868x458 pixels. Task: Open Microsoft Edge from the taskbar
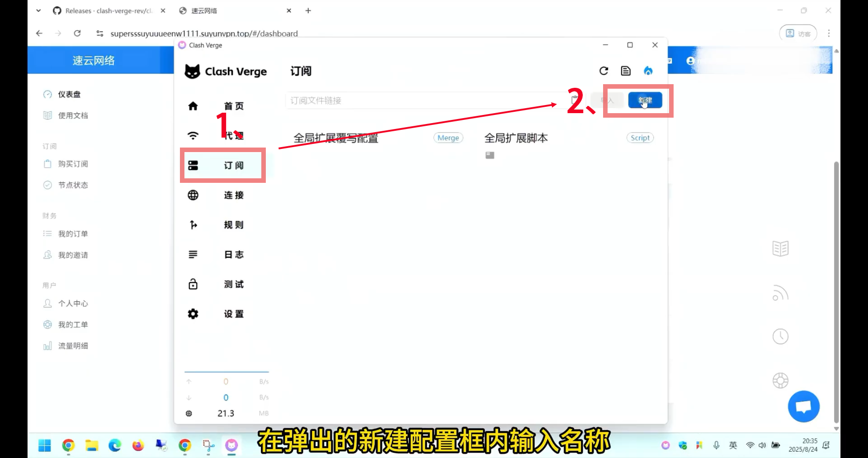point(115,446)
